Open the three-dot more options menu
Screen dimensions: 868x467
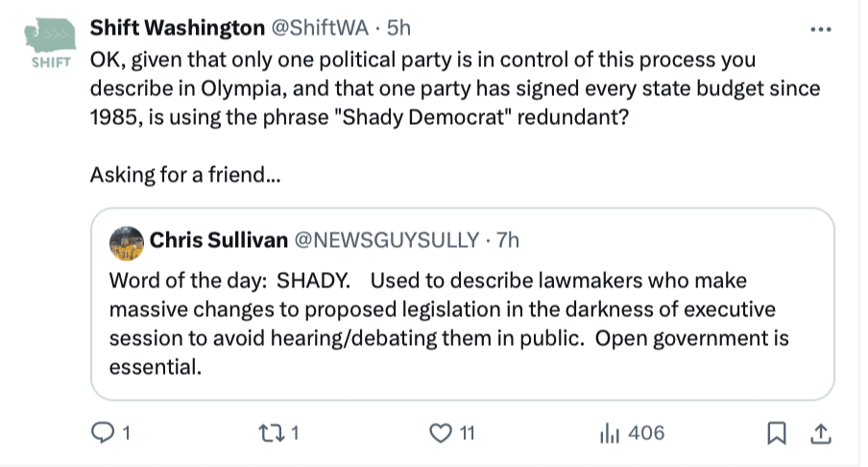point(820,29)
